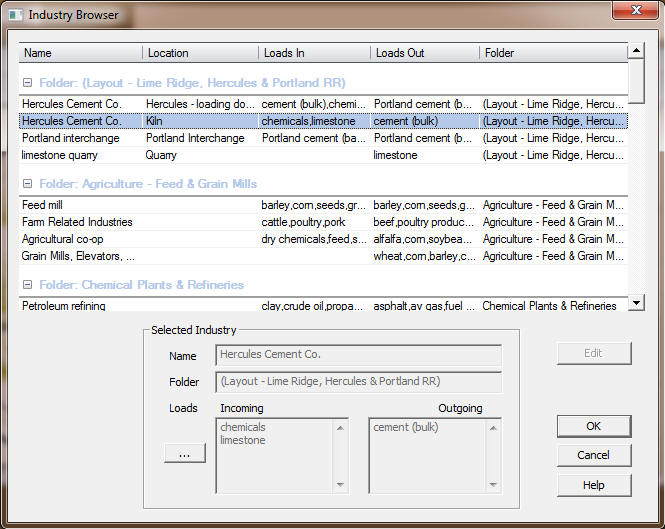Click the Loads Out column header
This screenshot has width=665, height=529.
point(425,53)
